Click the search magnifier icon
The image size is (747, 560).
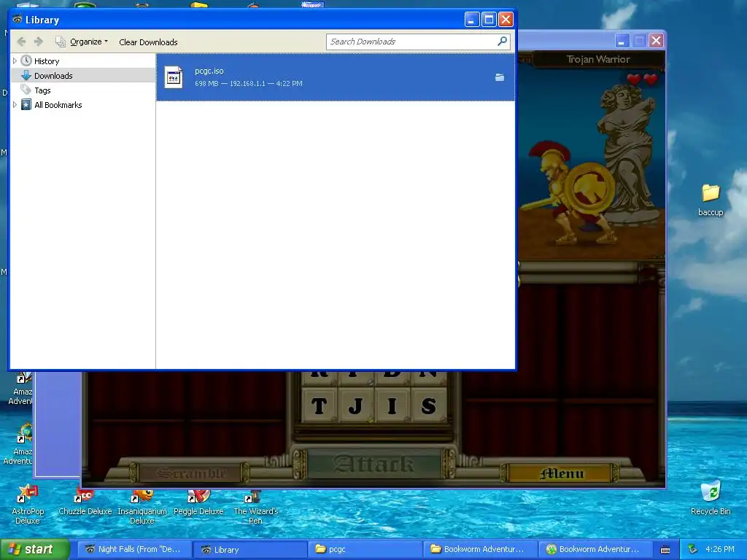[502, 42]
